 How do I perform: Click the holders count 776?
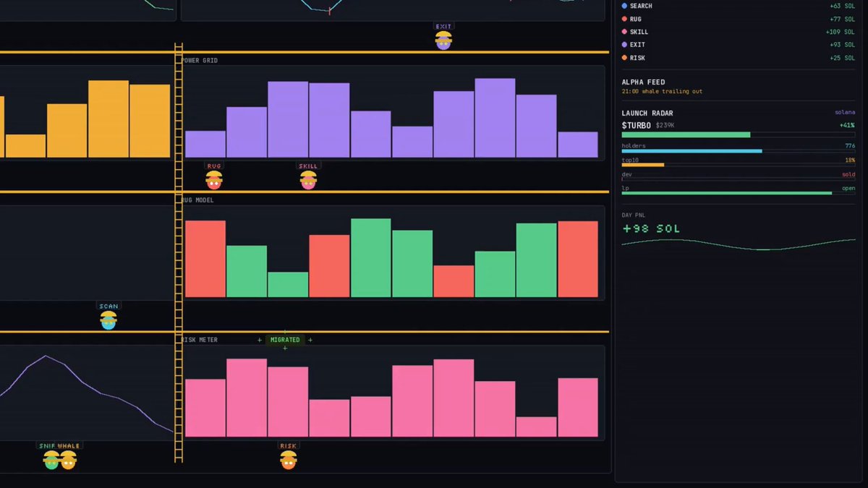tap(850, 145)
